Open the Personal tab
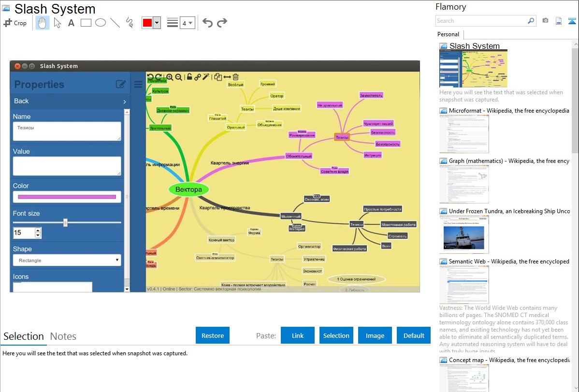Viewport: 579px width, 392px height. coord(449,34)
